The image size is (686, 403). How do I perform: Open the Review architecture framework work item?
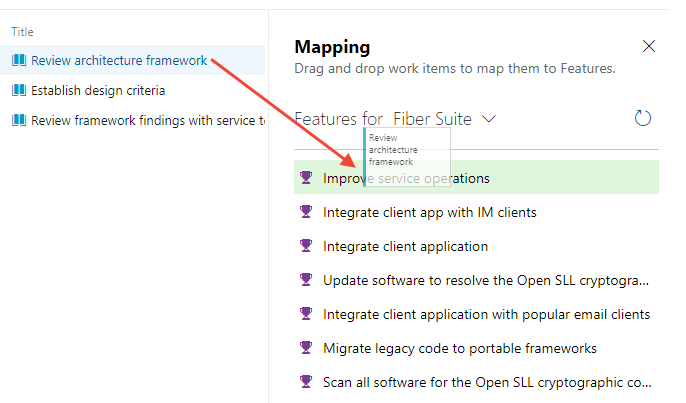tap(119, 60)
